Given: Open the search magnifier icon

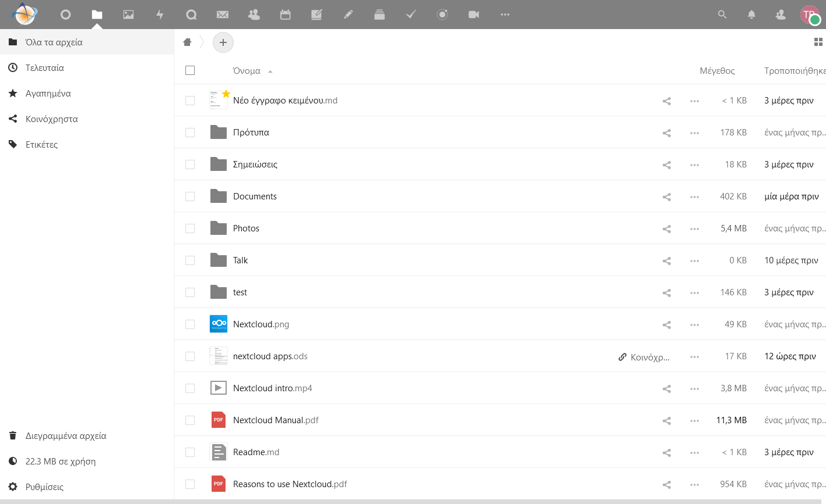Looking at the screenshot, I should point(722,15).
